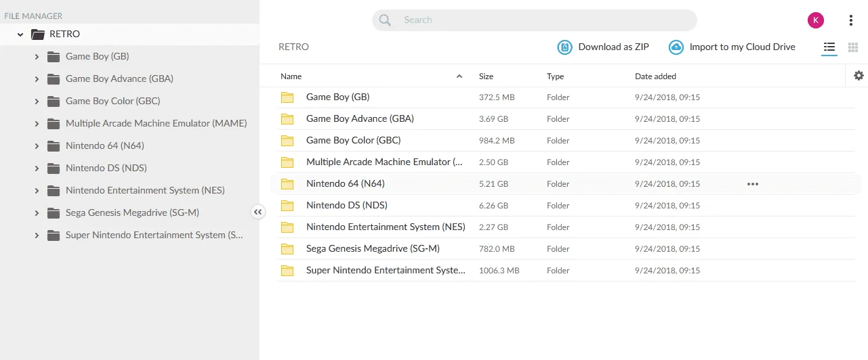The width and height of the screenshot is (868, 360).
Task: Collapse the file manager sidebar
Action: coord(257,212)
